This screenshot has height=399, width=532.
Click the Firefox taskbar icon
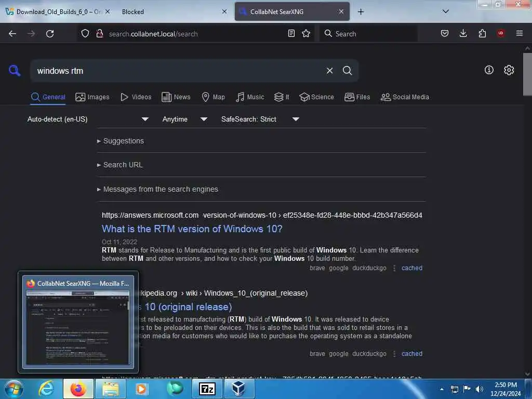click(78, 389)
